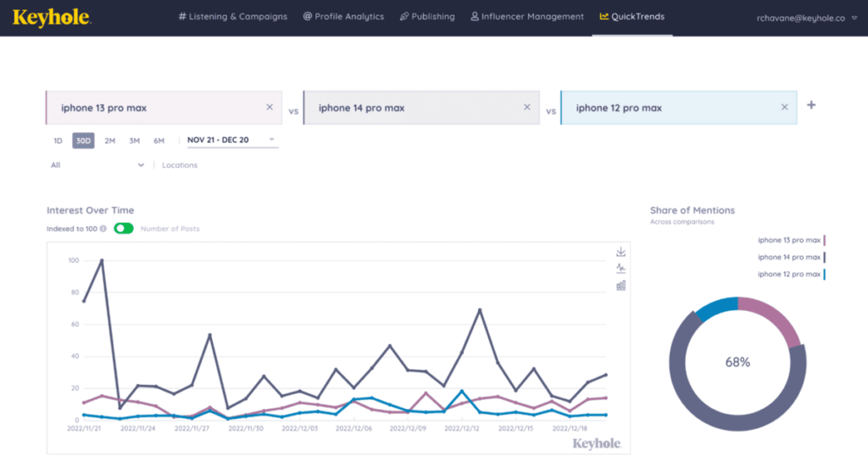Open Influencer Management menu
Image resolution: width=868 pixels, height=473 pixels.
tap(527, 17)
